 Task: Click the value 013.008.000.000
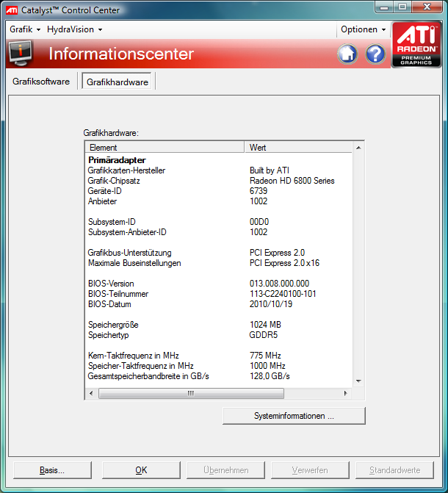(280, 284)
